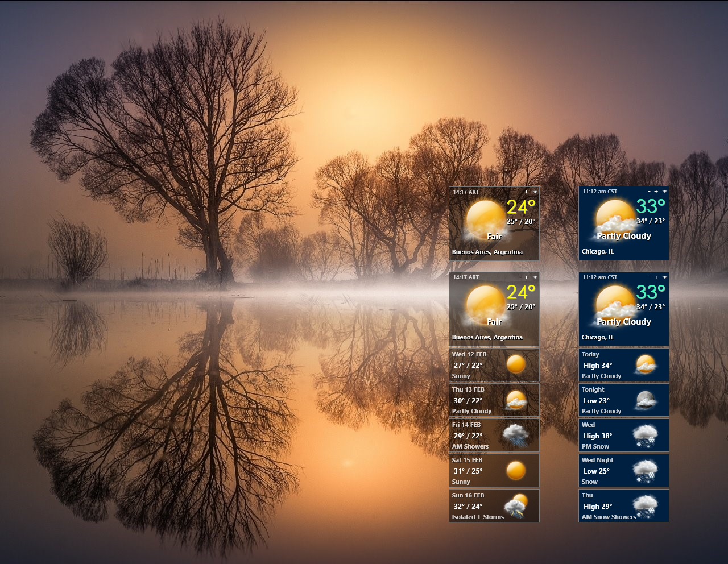Viewport: 728px width, 564px height.
Task: Click 24° temperature in expanded Buenos Aires widget
Action: click(x=521, y=292)
